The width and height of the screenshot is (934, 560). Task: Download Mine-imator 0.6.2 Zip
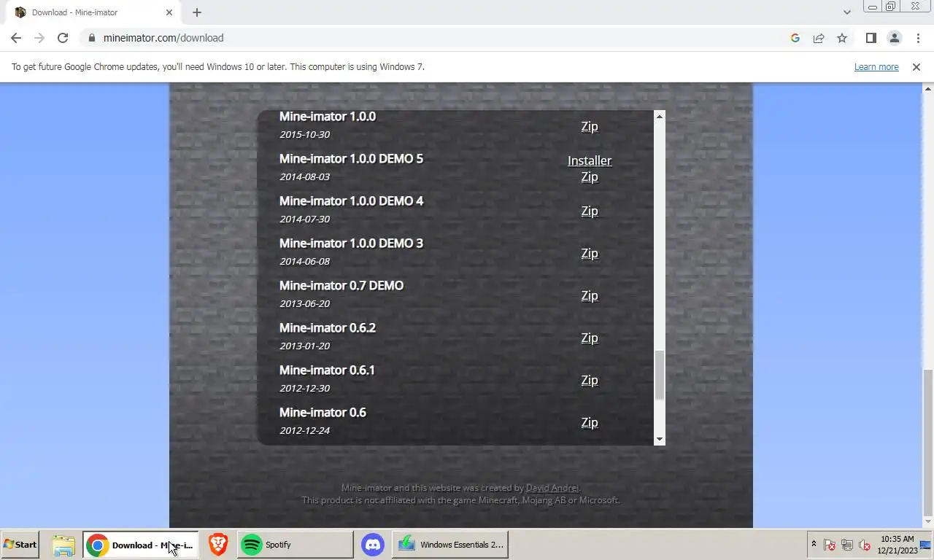tap(590, 338)
